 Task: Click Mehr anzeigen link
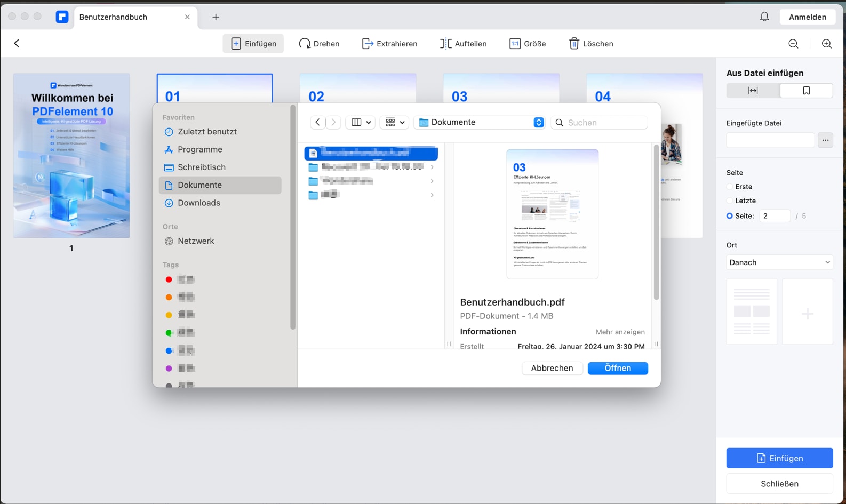[x=620, y=332]
